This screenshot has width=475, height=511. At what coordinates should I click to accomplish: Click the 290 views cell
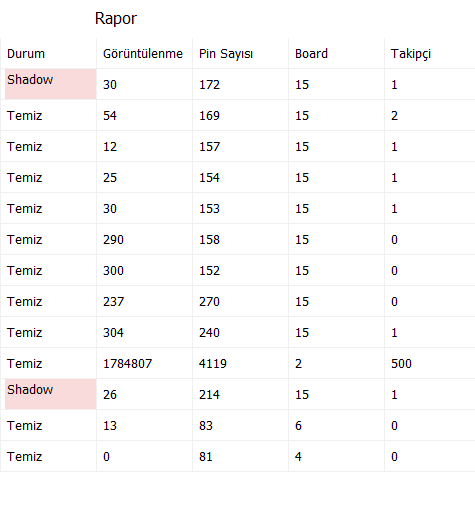[145, 239]
